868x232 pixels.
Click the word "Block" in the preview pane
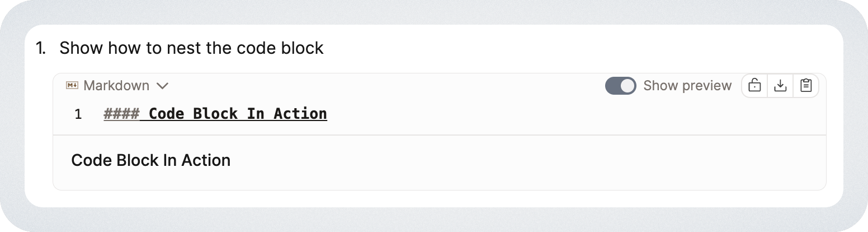click(137, 161)
